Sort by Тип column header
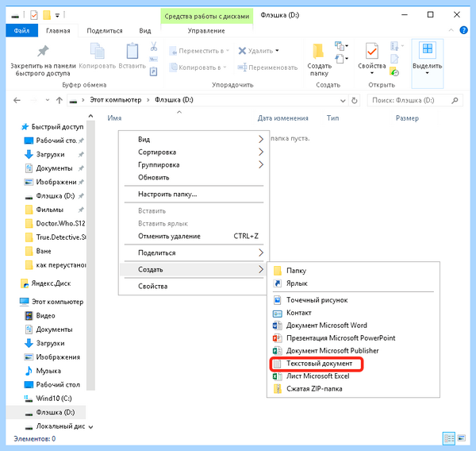Viewport: 476px width, 451px height. [332, 118]
